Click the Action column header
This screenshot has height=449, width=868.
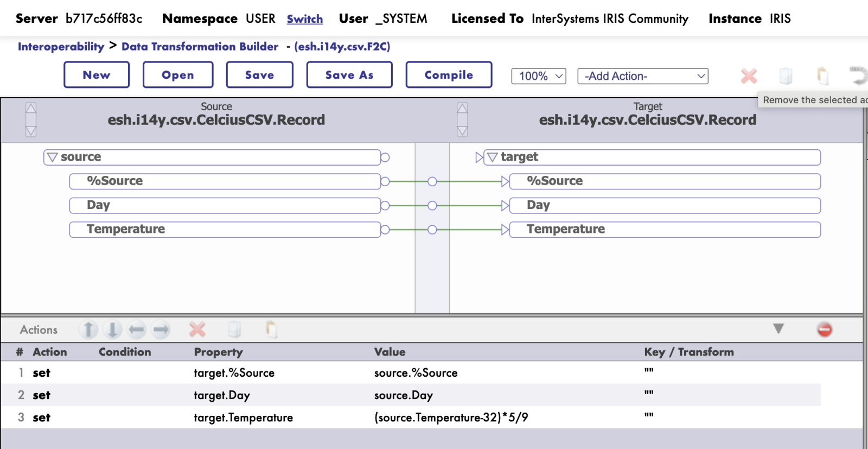(x=50, y=352)
